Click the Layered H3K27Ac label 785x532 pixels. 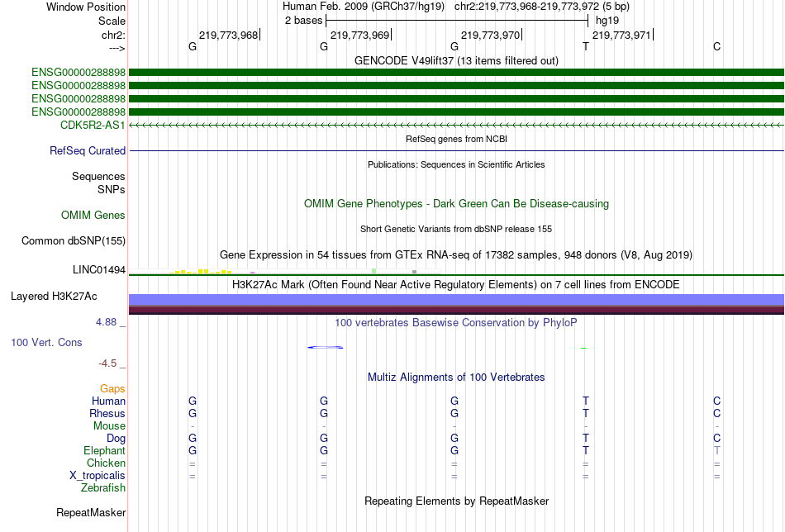coord(54,297)
